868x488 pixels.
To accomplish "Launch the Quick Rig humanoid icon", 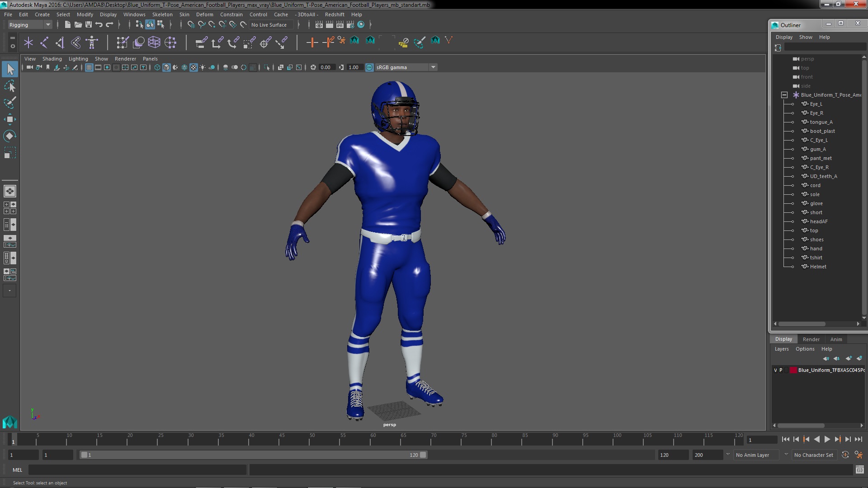I will 92,42.
